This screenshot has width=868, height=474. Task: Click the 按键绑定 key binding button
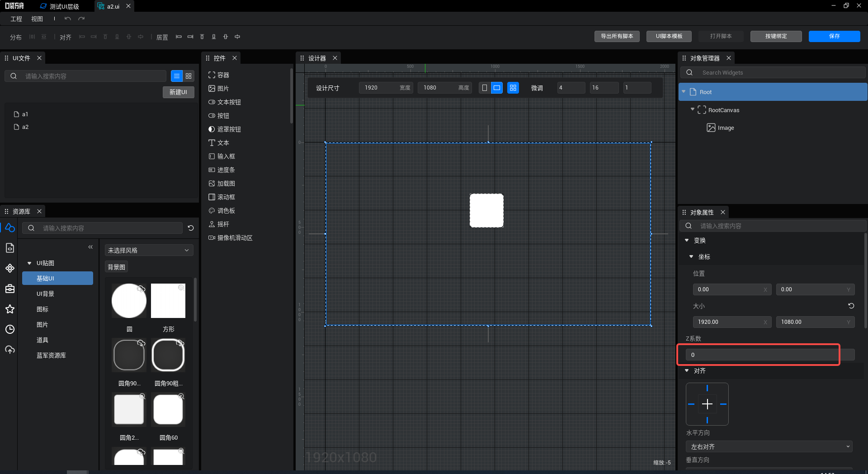776,36
